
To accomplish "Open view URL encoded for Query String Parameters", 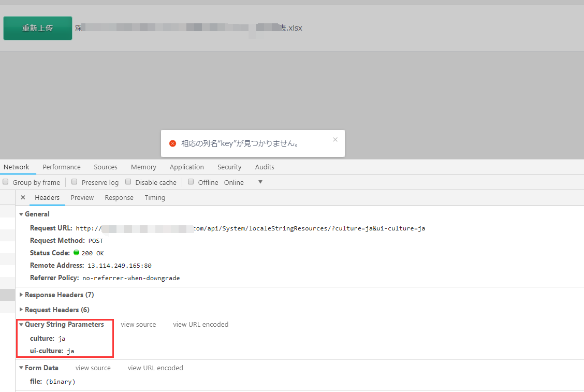I will [200, 324].
